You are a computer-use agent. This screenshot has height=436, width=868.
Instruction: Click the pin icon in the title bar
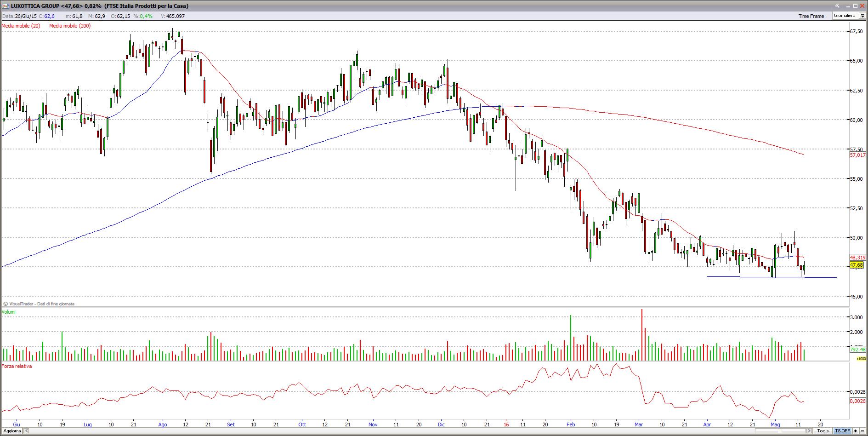pyautogui.click(x=838, y=6)
